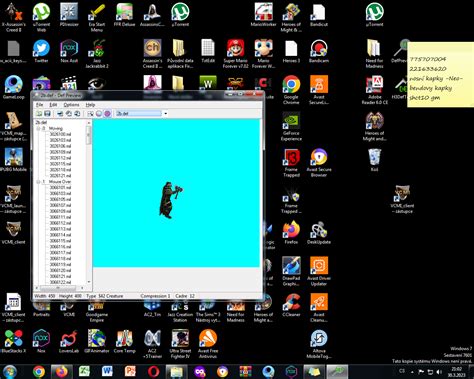Image resolution: width=474 pixels, height=379 pixels.
Task: Click the tree's vertical scrollbar down arrow
Action: coord(89,282)
